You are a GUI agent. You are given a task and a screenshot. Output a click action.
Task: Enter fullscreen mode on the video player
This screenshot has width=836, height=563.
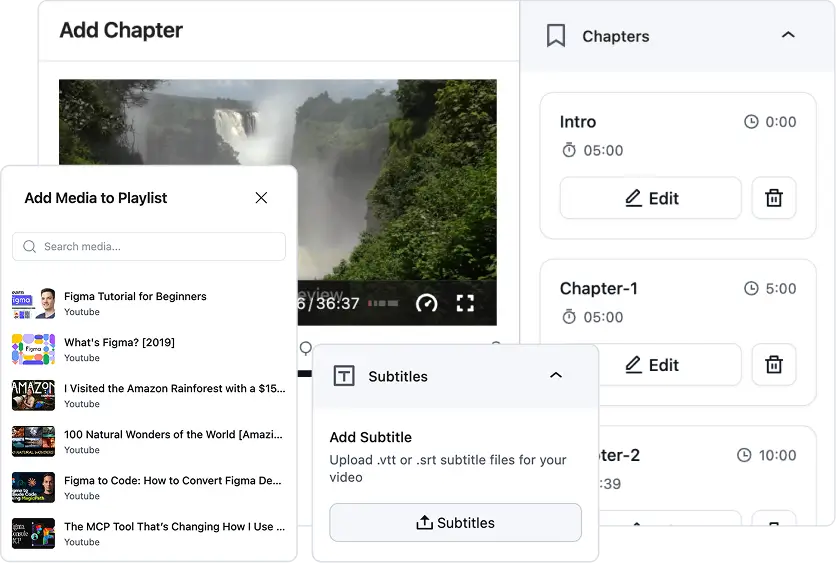click(x=465, y=303)
